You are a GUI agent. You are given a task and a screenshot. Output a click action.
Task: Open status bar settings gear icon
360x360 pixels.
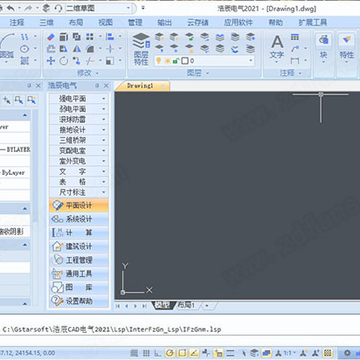point(347,353)
